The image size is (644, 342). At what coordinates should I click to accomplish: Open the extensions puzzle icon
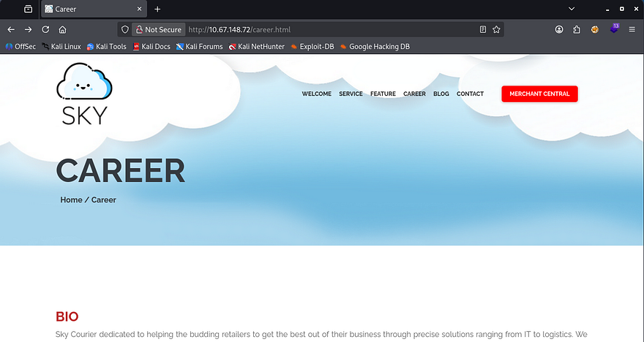577,30
